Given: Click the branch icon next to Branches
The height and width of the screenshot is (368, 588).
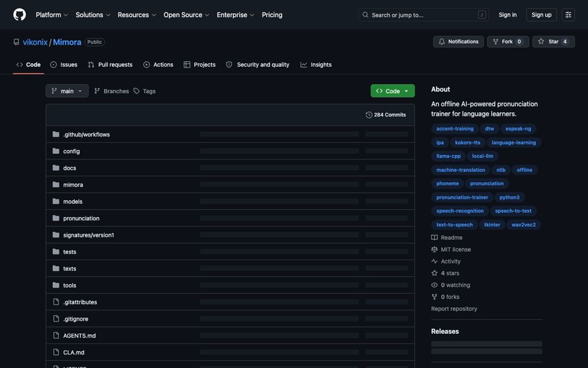Looking at the screenshot, I should pyautogui.click(x=97, y=91).
